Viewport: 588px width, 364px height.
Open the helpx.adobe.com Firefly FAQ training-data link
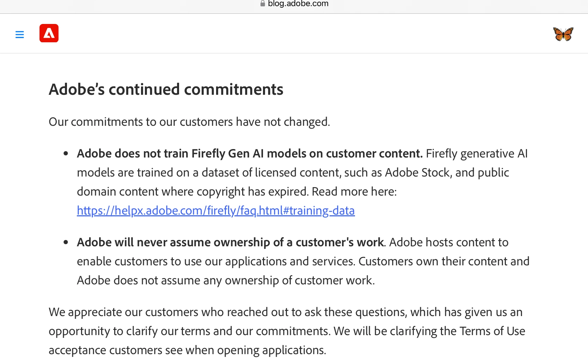pyautogui.click(x=216, y=210)
